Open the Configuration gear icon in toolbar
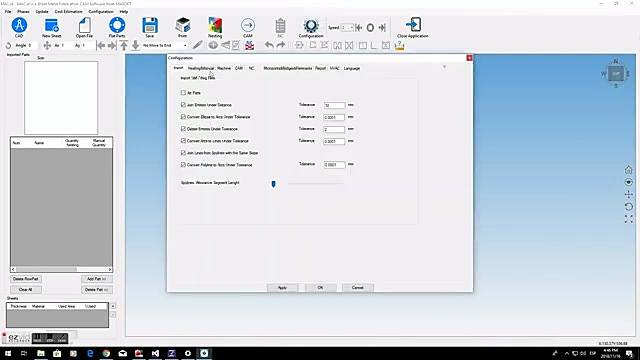Screen dimensions: 640x360 [x=311, y=26]
